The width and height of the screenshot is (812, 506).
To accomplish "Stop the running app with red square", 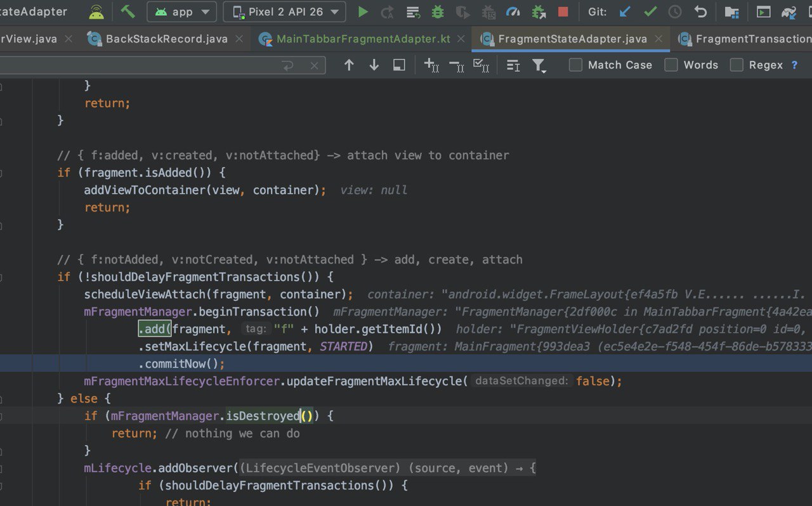I will [x=563, y=12].
